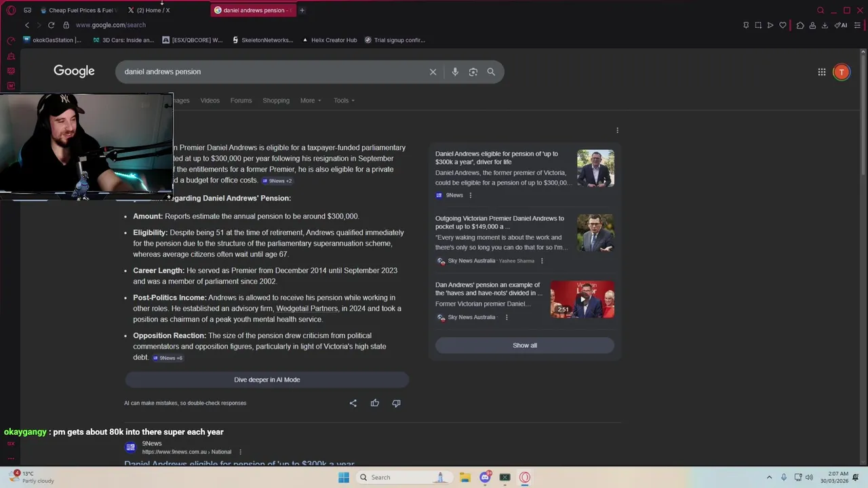Open the Windows Start menu
868x488 pixels.
[344, 477]
